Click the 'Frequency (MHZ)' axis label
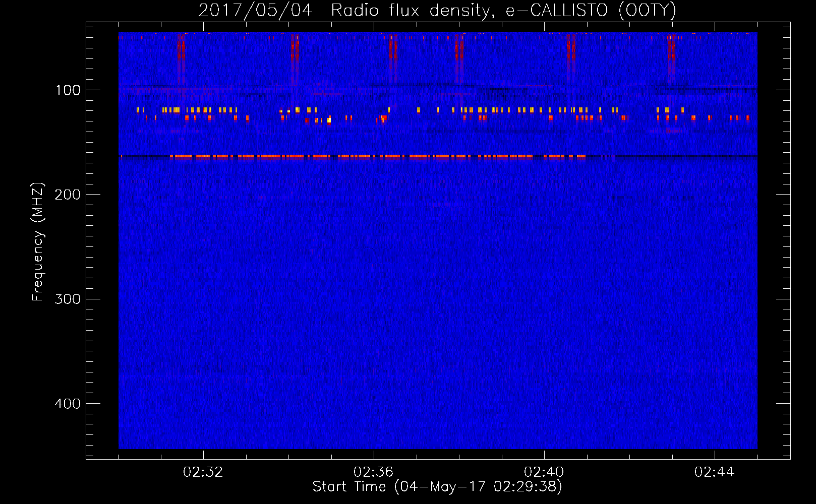This screenshot has width=816, height=504. 38,242
